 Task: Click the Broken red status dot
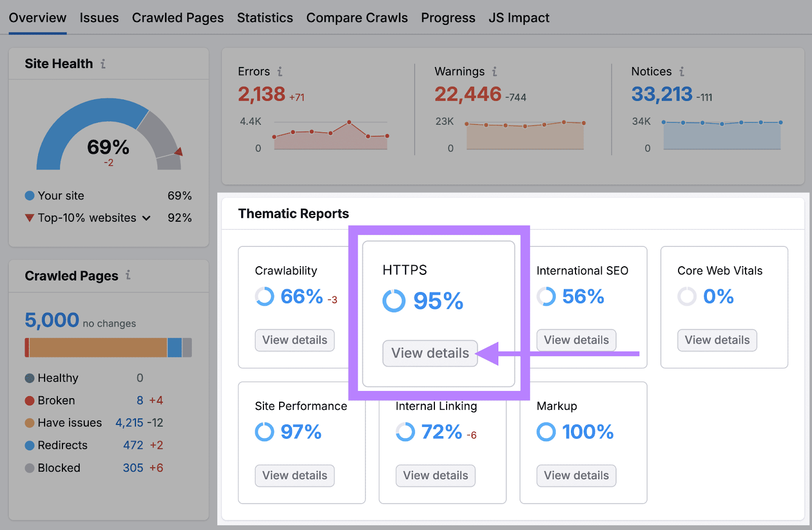[x=29, y=401]
